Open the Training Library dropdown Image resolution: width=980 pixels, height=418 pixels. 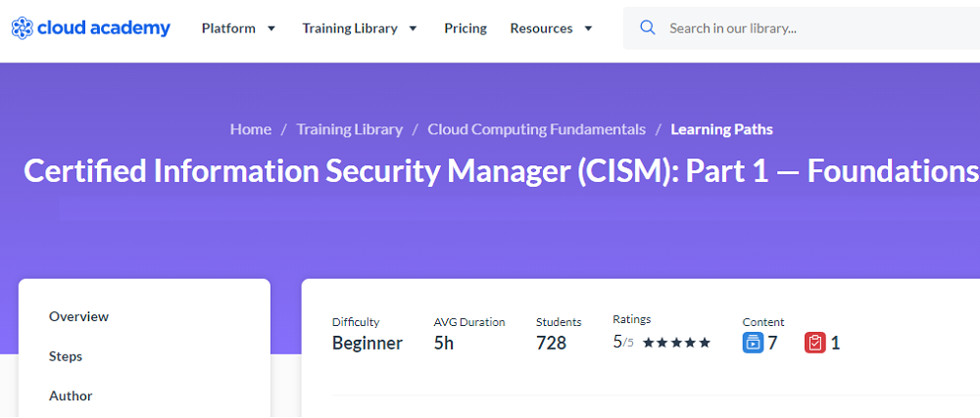[x=360, y=28]
